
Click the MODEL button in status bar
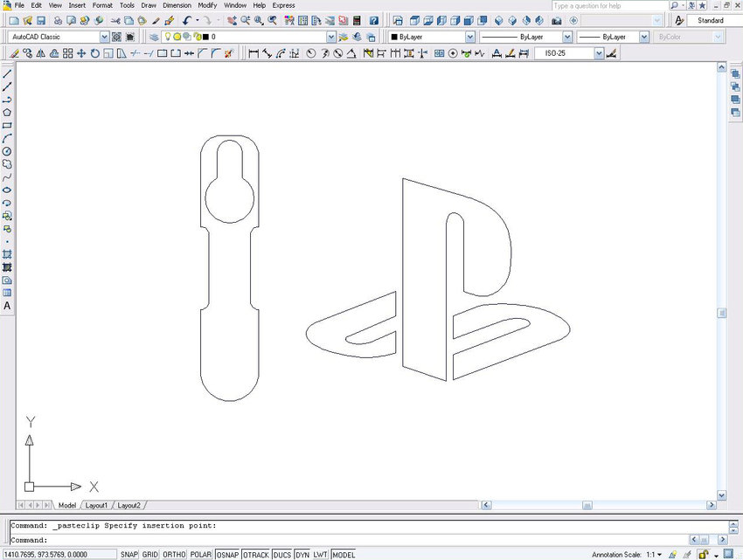tap(344, 554)
